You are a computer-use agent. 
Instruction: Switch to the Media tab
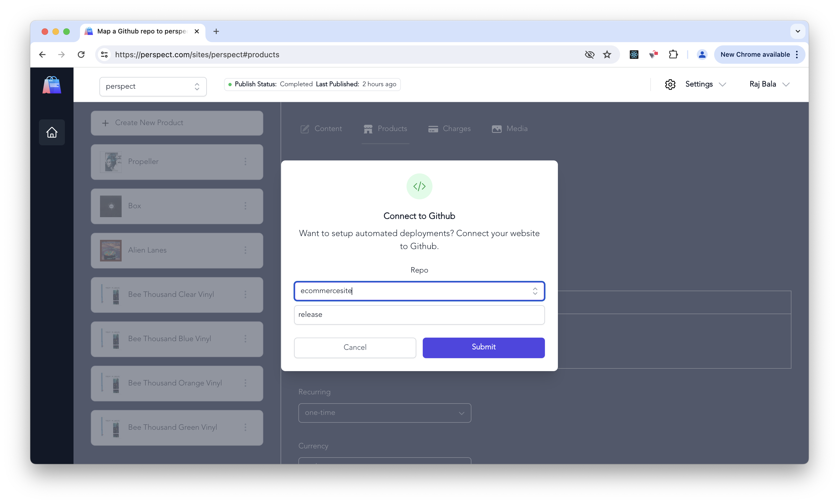[510, 129]
